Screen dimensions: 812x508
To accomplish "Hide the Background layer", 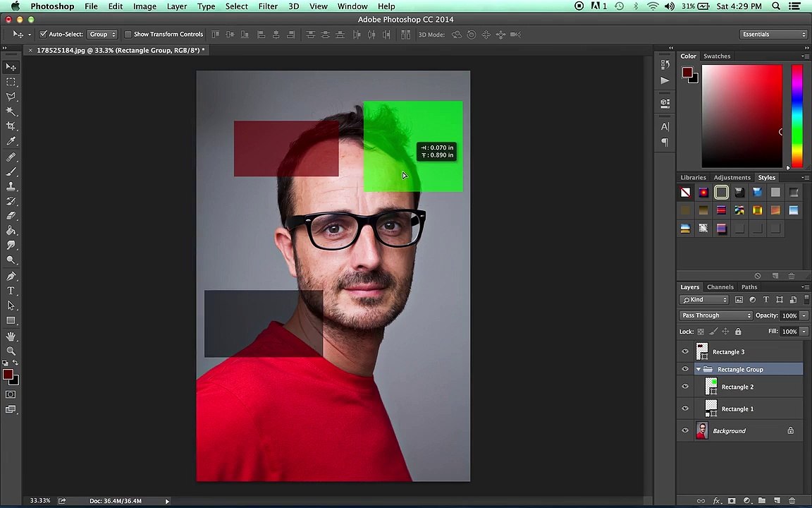I will point(685,430).
